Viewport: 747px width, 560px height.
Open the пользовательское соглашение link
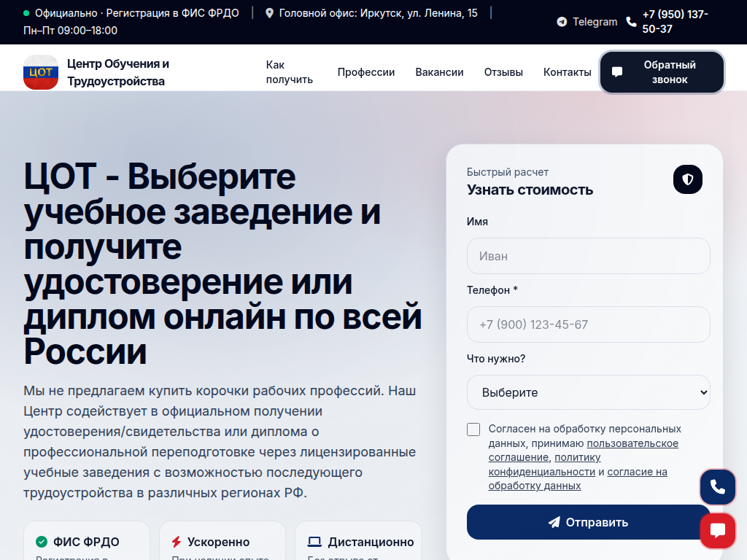tap(583, 450)
